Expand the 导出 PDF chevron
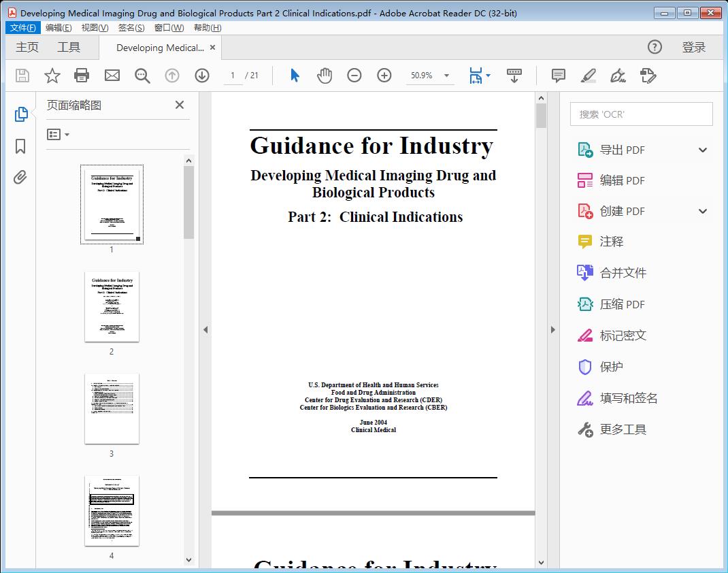The height and width of the screenshot is (573, 728). click(x=702, y=149)
